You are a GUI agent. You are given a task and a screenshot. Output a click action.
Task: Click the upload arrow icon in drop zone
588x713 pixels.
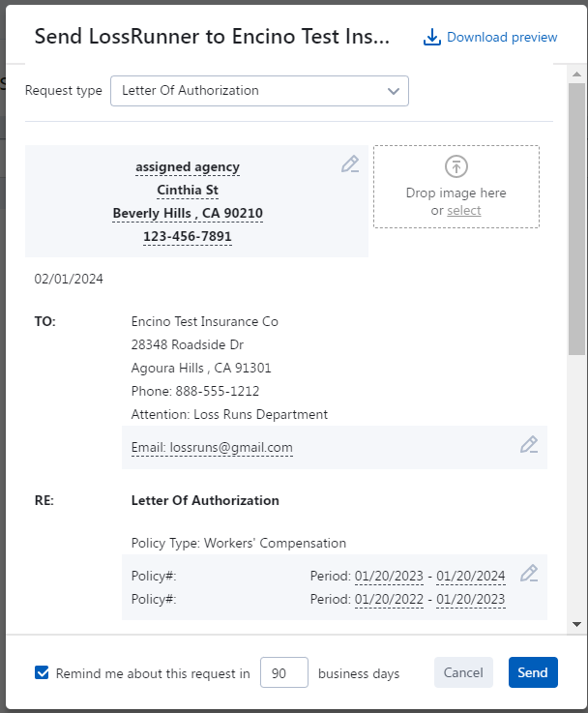(x=456, y=165)
